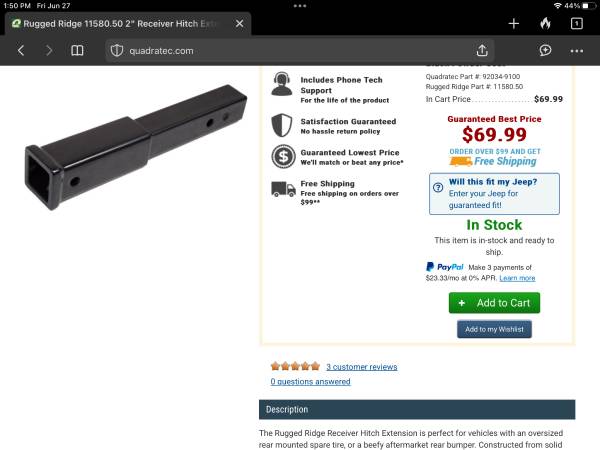Go back with the browser back arrow

(x=21, y=51)
